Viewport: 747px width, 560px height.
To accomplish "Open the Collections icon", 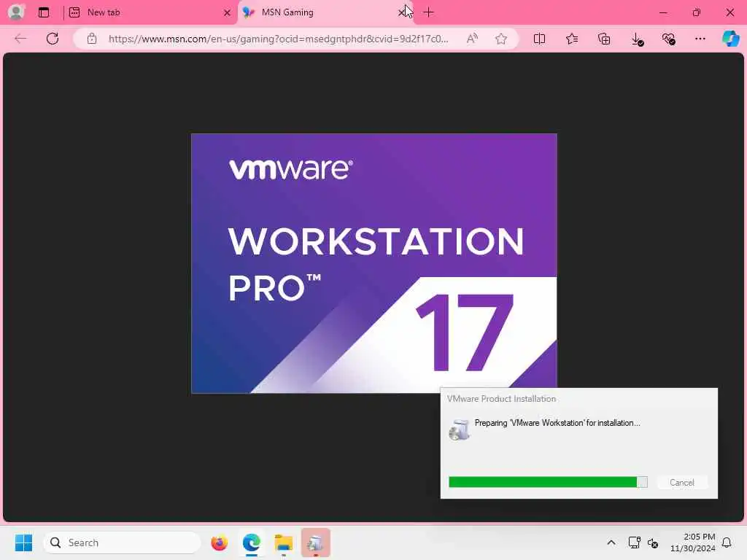I will click(x=604, y=39).
